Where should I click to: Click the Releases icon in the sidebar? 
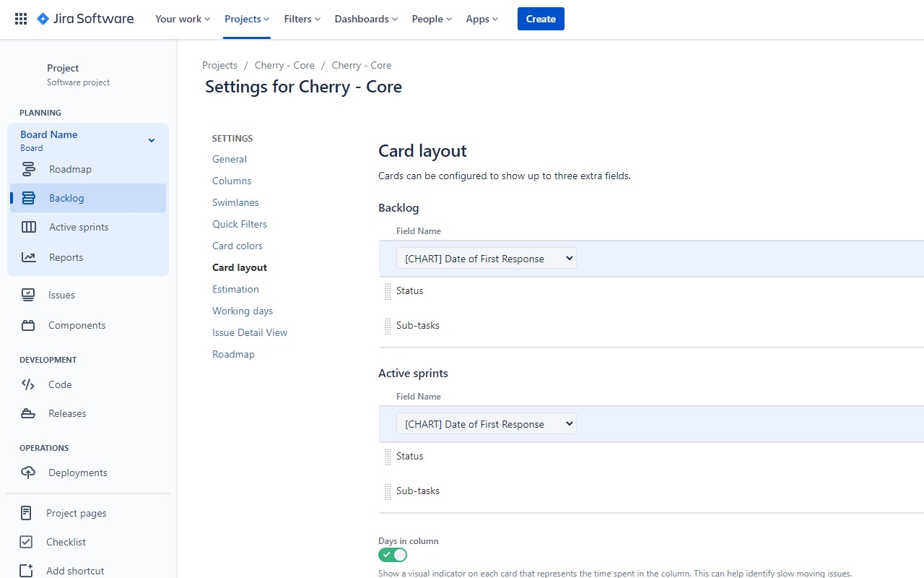[27, 413]
